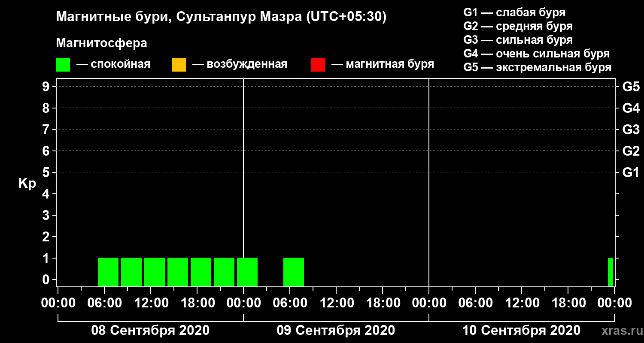This screenshot has height=343, width=644.
Task: Click the green calm magnetosphere legend swatch
Action: pos(63,65)
